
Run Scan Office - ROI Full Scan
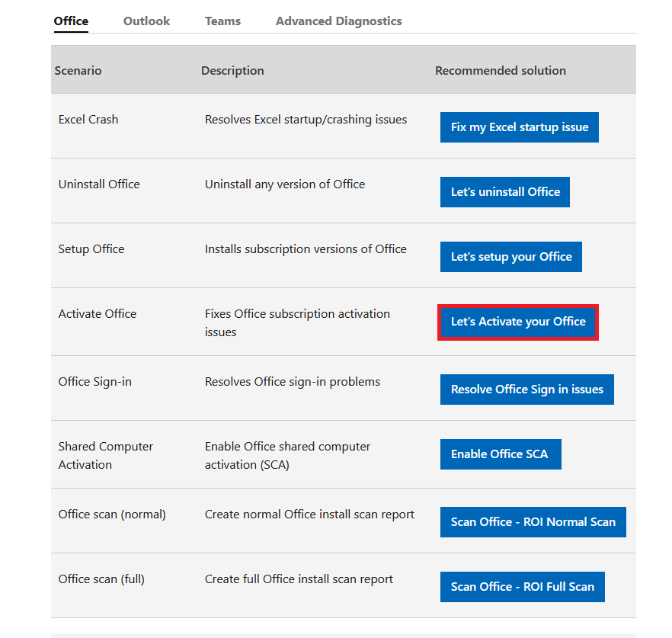click(x=523, y=587)
